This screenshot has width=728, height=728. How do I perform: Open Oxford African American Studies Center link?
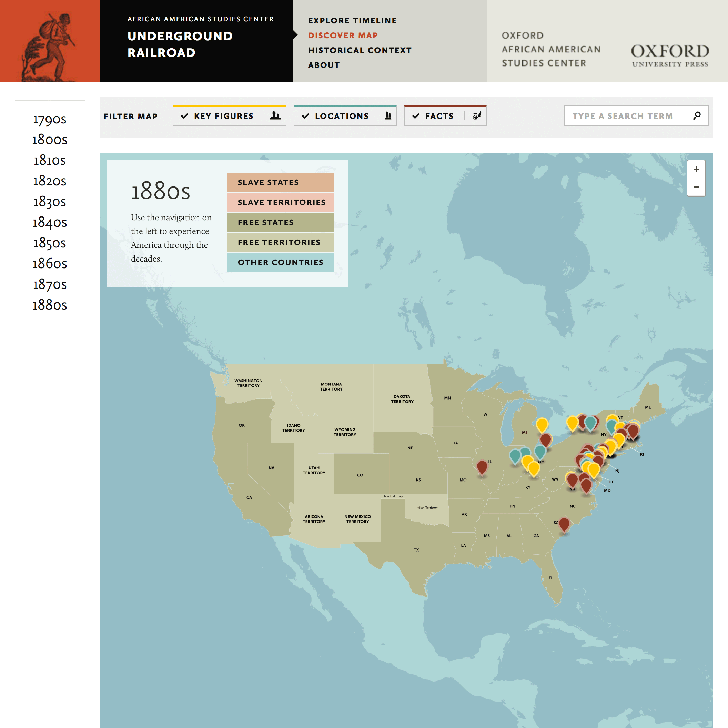[x=551, y=49]
